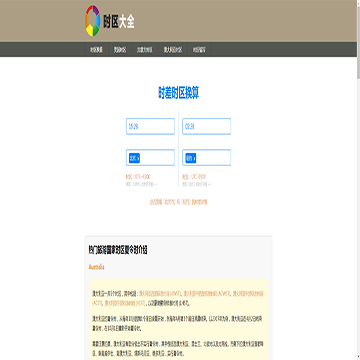Select the blue 北京 city tag
The height and width of the screenshot is (360, 360).
(134, 158)
